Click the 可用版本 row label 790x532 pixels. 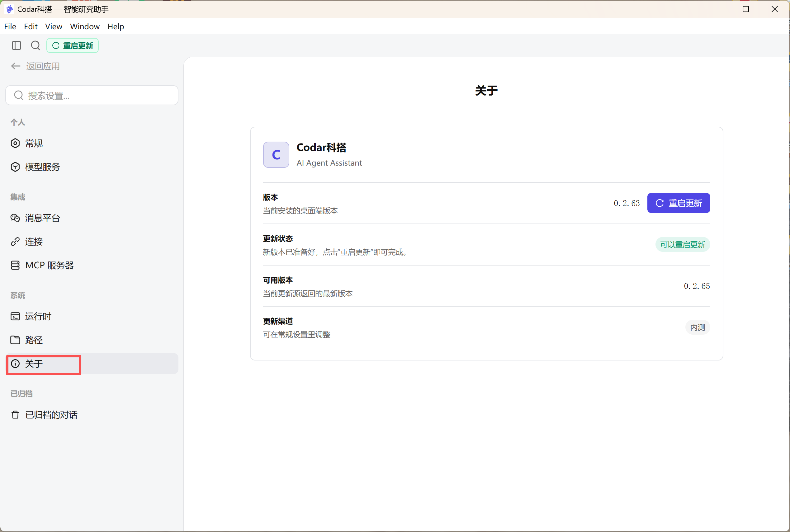click(x=278, y=280)
